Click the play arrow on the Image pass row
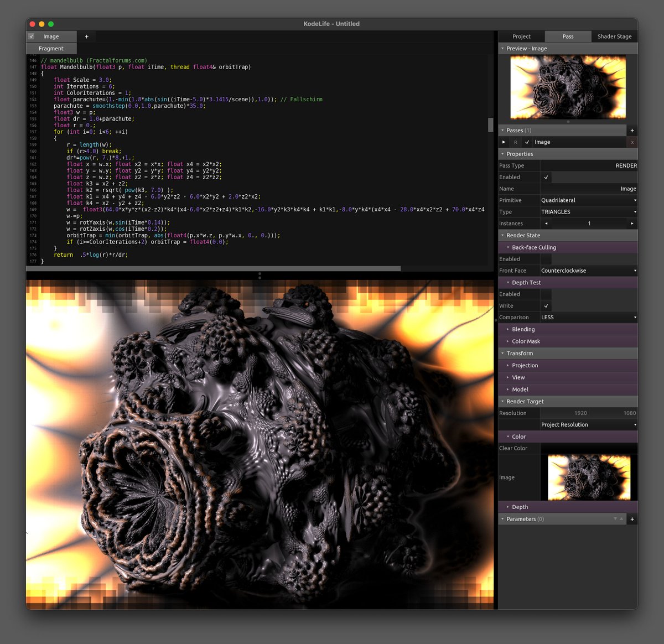This screenshot has height=644, width=664. pos(504,142)
